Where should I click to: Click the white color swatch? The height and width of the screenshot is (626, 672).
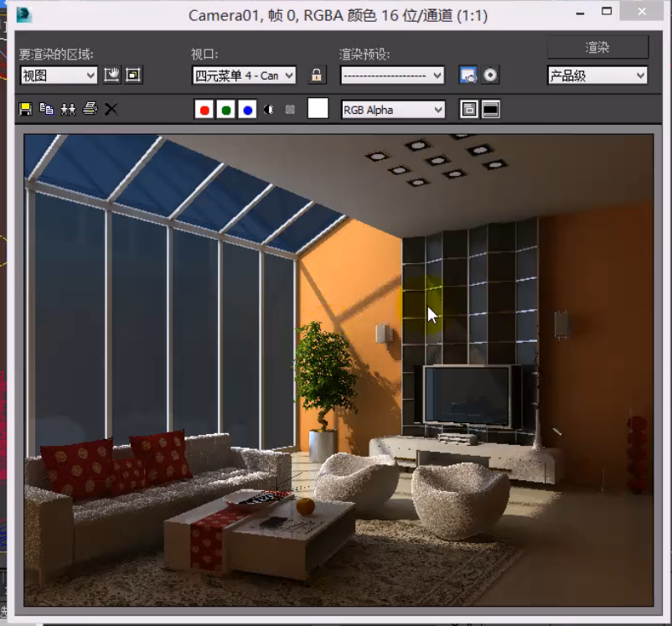click(x=318, y=109)
